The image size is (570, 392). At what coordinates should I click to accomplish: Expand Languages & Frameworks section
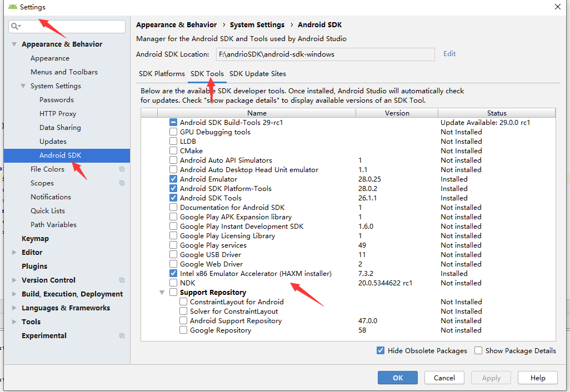(x=14, y=308)
